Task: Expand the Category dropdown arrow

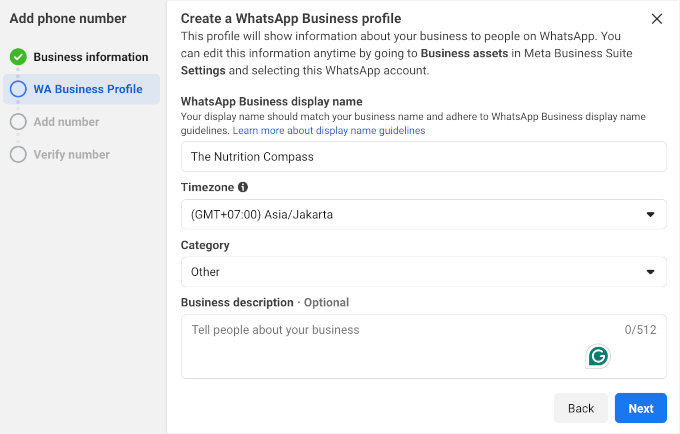Action: pos(650,272)
